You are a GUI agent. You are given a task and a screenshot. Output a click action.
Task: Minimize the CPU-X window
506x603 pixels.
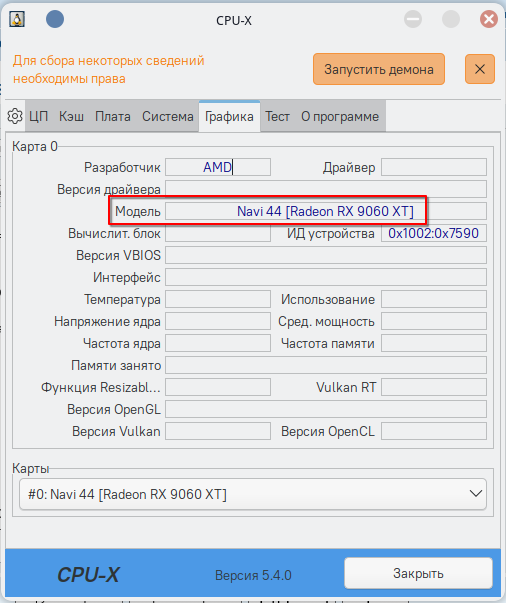tap(413, 19)
